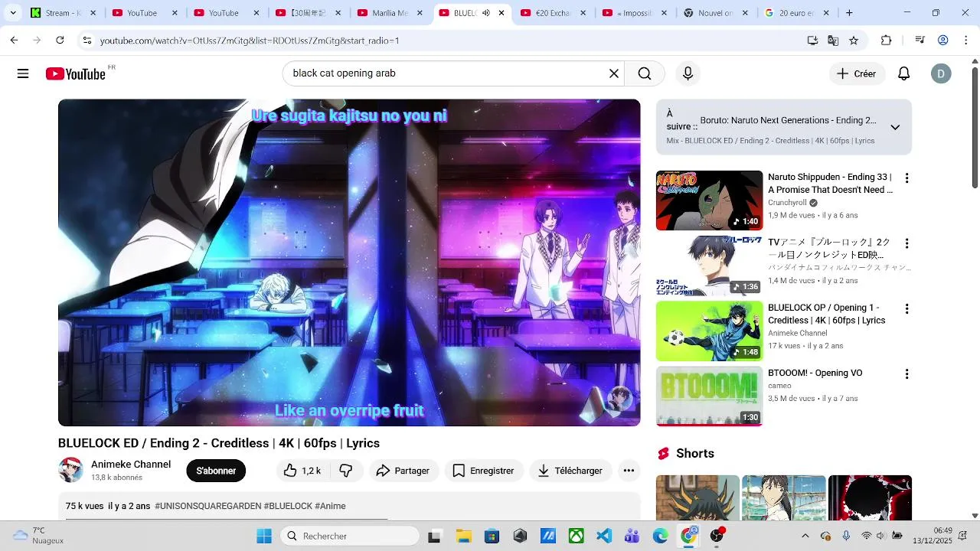Open Visual Studio Code from the taskbar
Screen dimensions: 980x551
[604, 536]
